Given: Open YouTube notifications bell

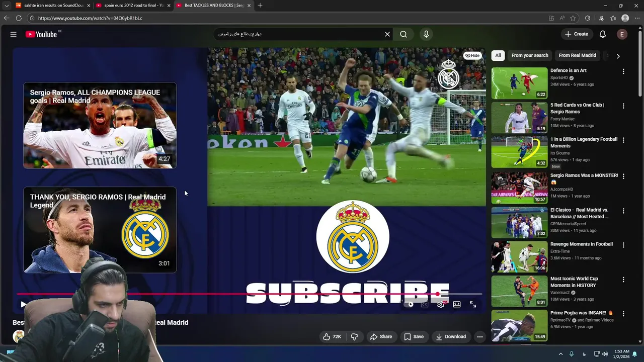Looking at the screenshot, I should (603, 34).
